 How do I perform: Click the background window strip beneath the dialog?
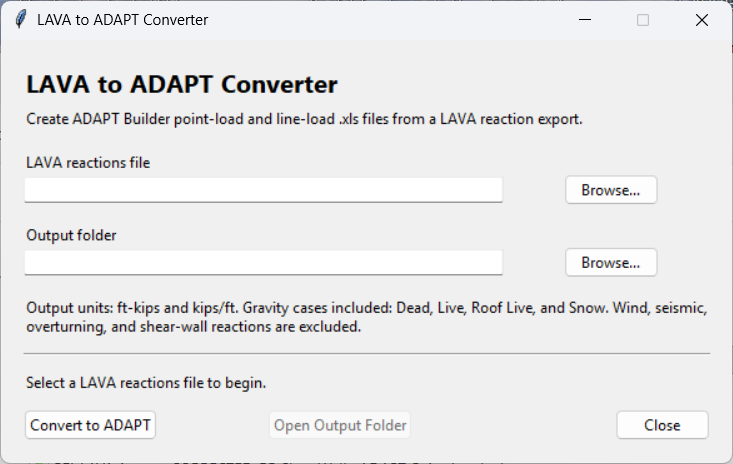[366, 462]
